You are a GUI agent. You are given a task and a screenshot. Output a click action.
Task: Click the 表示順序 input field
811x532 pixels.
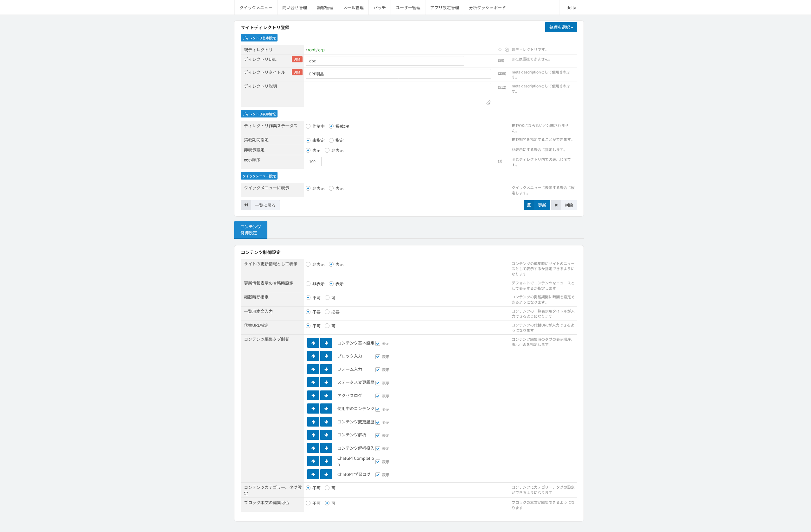[x=314, y=161]
